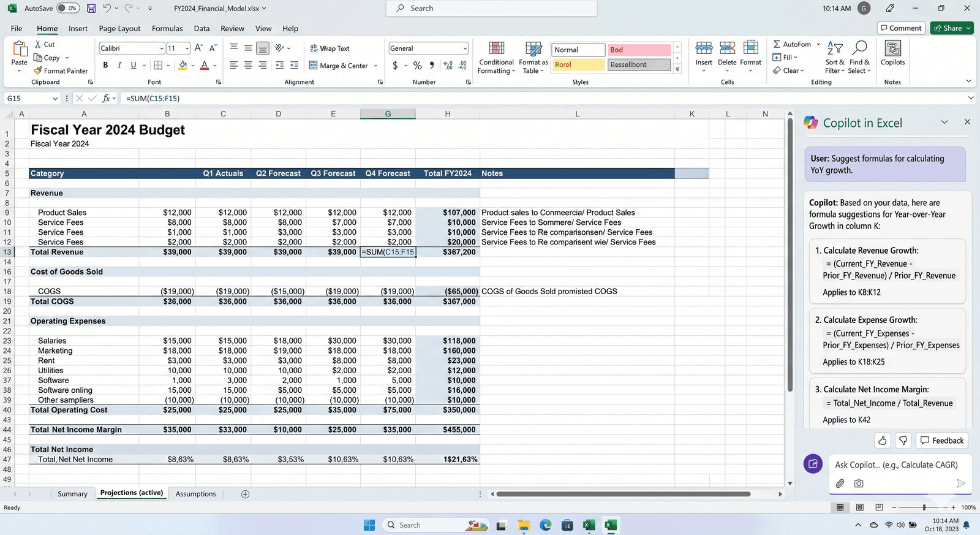Toggle Italic formatting
Image resolution: width=980 pixels, height=535 pixels.
tap(119, 65)
